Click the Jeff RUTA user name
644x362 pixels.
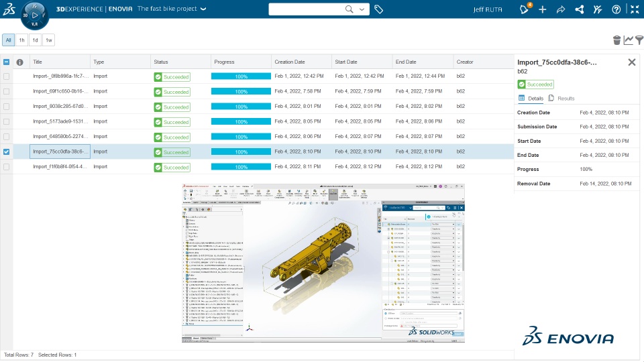coord(488,9)
